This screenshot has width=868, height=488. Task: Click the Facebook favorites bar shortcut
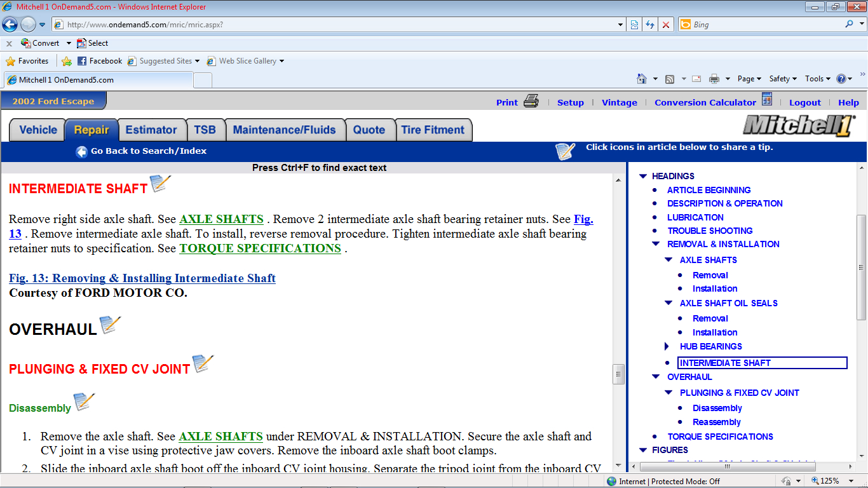click(x=99, y=61)
